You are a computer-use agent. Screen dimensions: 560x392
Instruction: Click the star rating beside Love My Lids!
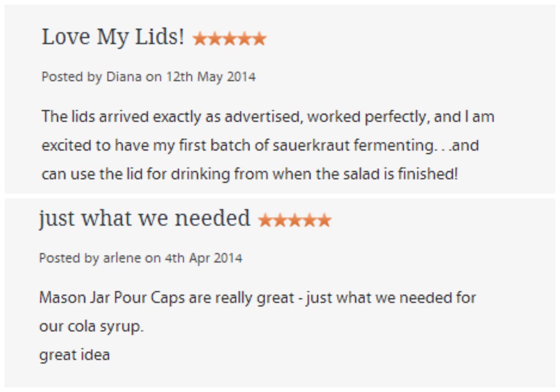[229, 39]
